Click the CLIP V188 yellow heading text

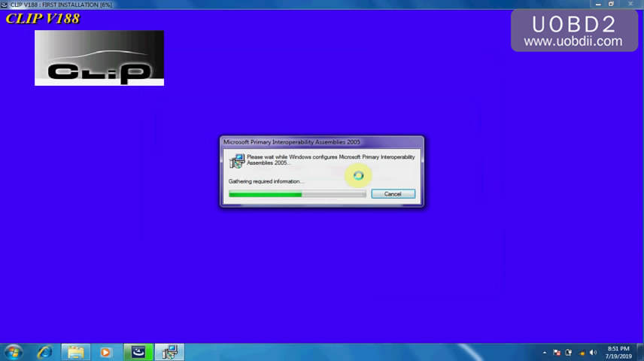click(43, 18)
